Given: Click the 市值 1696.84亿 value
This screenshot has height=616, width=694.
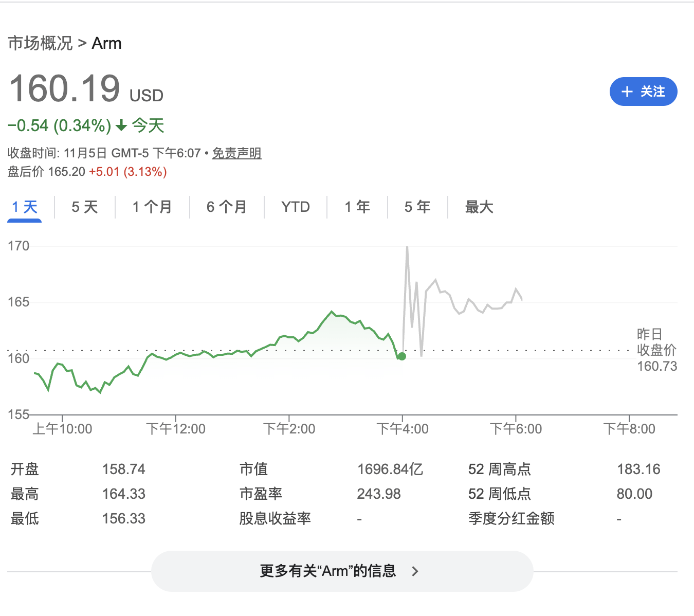Looking at the screenshot, I should tap(390, 469).
